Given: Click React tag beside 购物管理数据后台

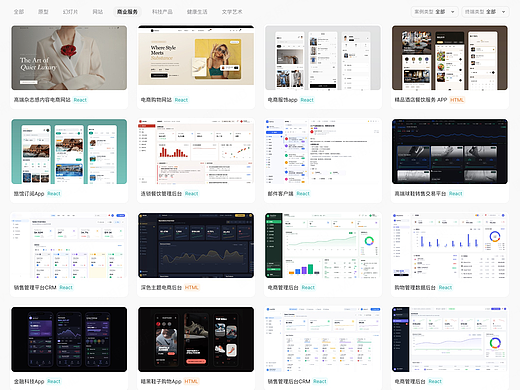Looking at the screenshot, I should coord(445,287).
